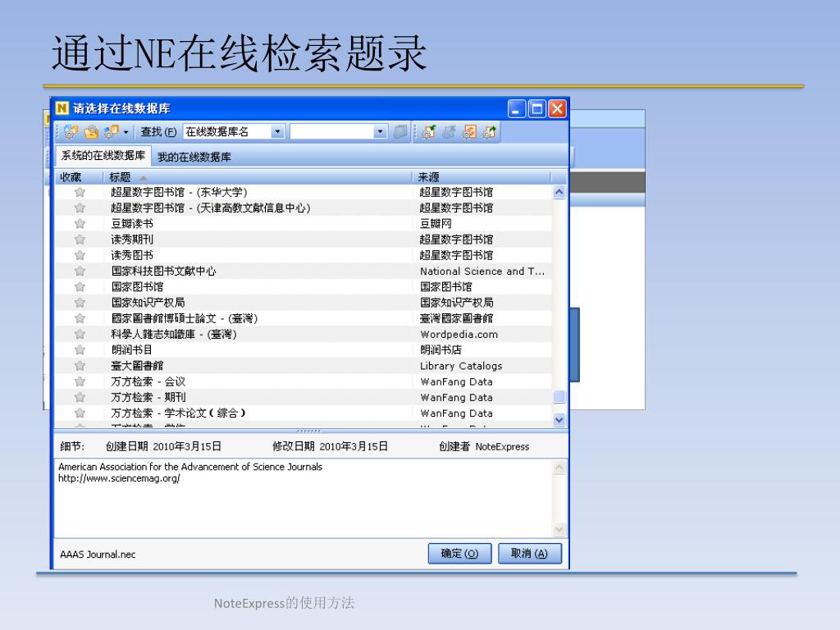Click into the empty search keyword field
Image resolution: width=840 pixels, height=630 pixels.
pos(332,131)
